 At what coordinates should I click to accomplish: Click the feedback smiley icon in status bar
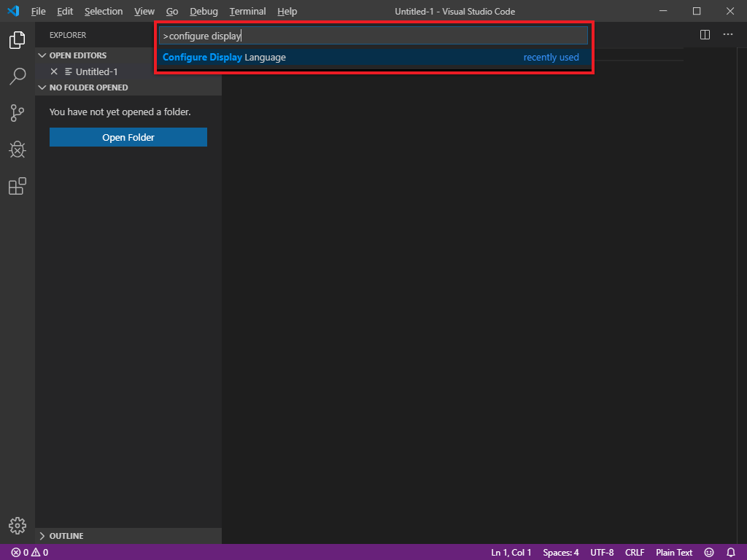(x=709, y=553)
